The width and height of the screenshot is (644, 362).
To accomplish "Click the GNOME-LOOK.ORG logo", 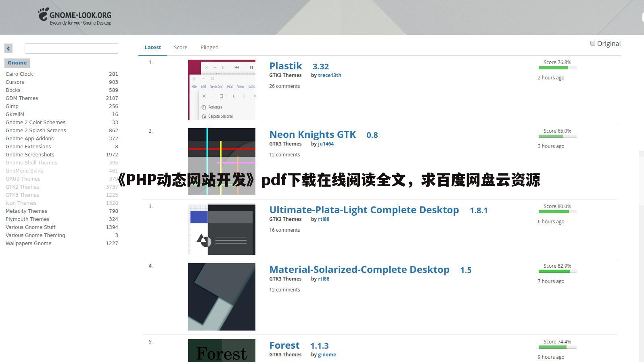I will pyautogui.click(x=75, y=17).
